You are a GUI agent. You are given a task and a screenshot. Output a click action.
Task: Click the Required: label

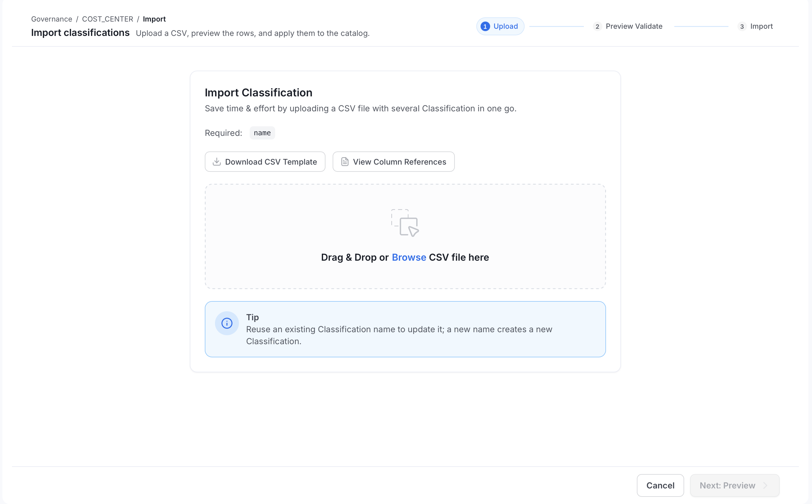[223, 133]
